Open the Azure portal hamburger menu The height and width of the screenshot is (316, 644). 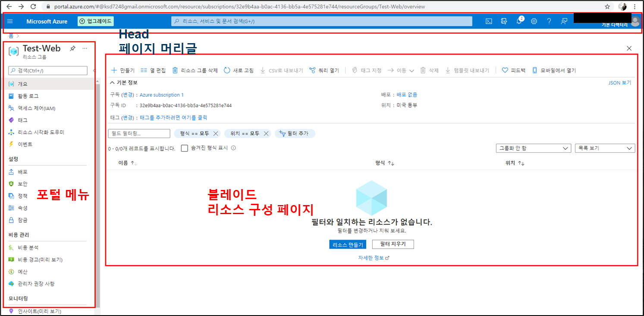(10, 21)
